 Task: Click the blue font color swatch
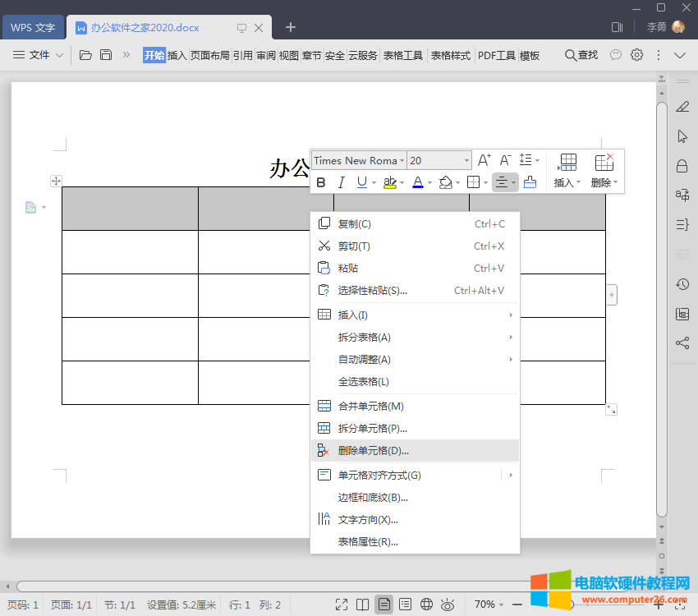[x=417, y=182]
